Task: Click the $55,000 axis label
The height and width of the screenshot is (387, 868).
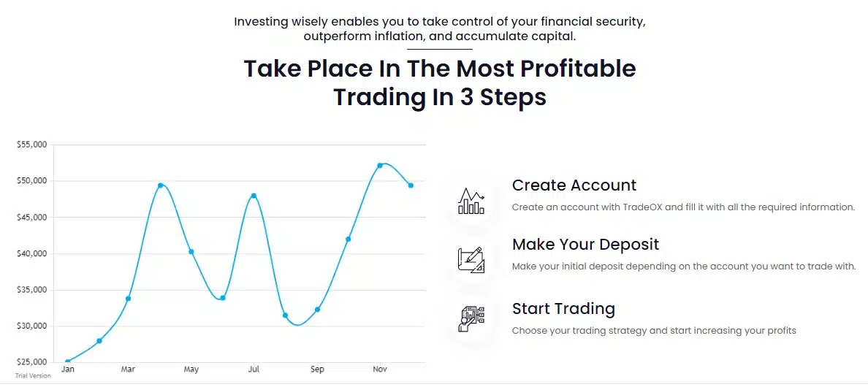Action: point(32,145)
